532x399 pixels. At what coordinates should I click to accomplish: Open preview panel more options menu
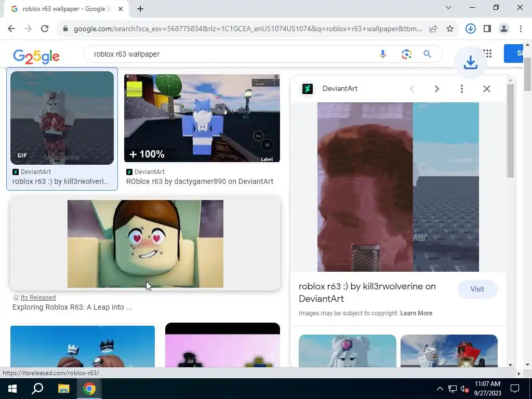pos(461,89)
